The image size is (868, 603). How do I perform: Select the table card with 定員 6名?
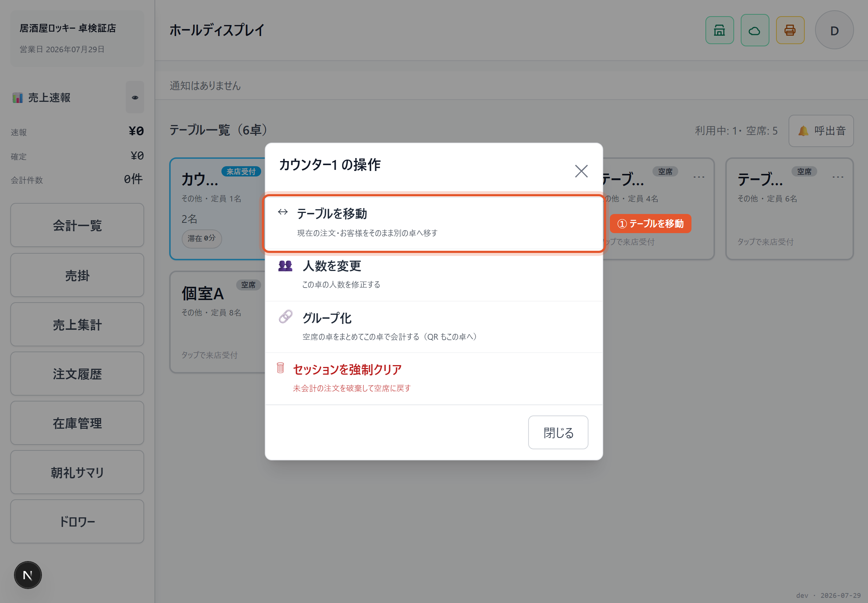(789, 208)
